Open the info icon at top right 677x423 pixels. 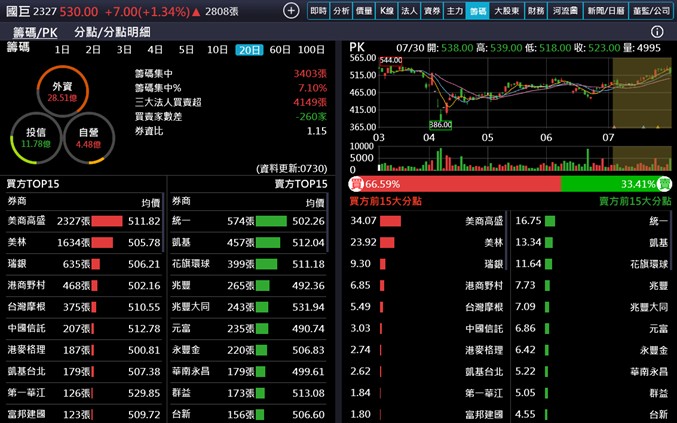(657, 32)
